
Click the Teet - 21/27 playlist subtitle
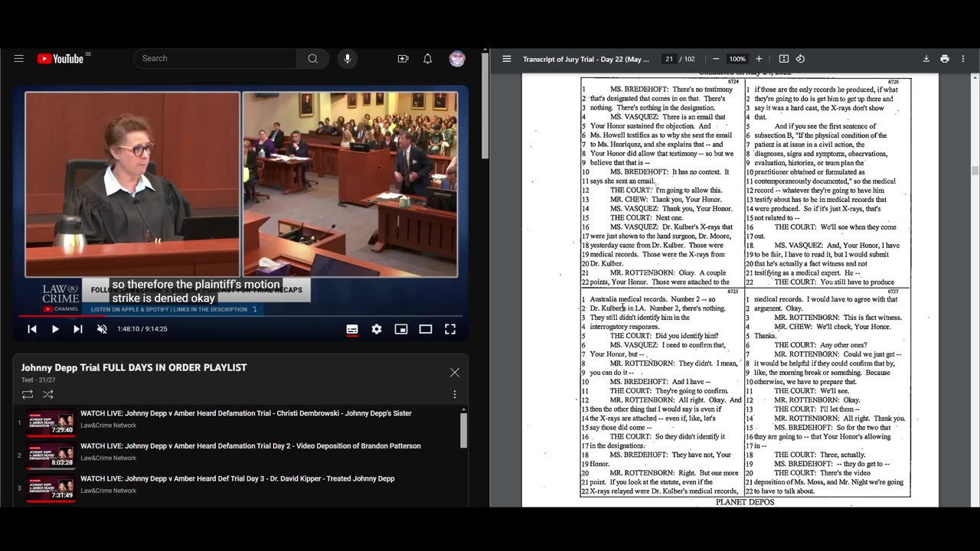38,380
